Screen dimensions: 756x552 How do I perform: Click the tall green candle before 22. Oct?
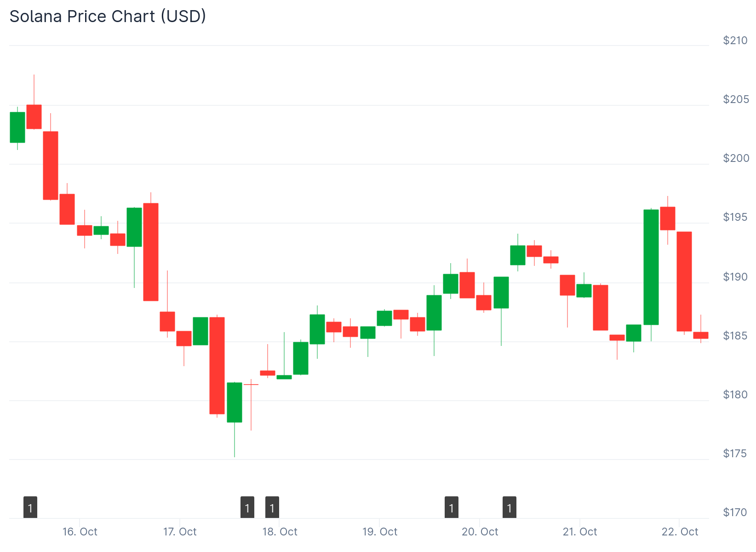pos(651,267)
